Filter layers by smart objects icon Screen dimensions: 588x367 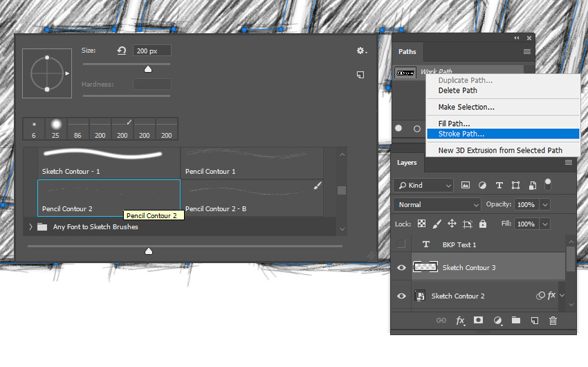coord(533,185)
